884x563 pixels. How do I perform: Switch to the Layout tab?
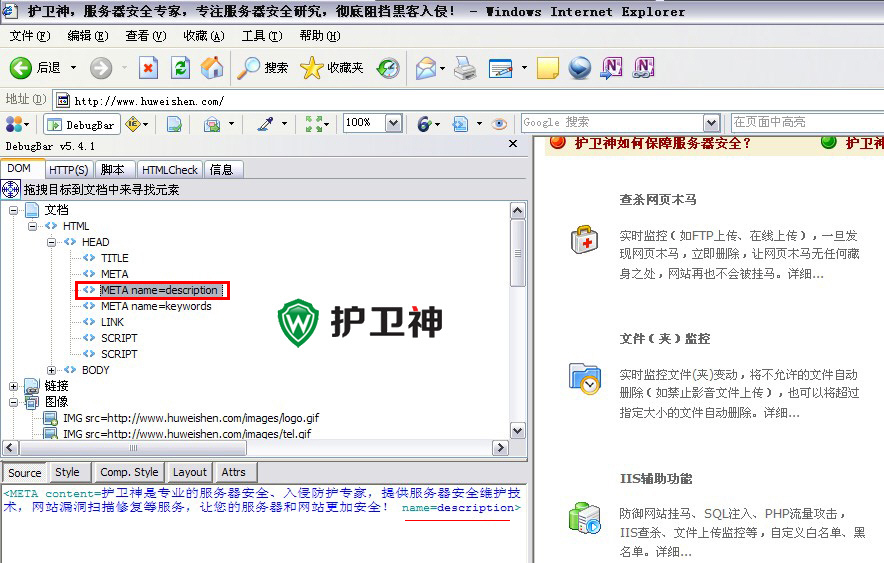point(189,472)
